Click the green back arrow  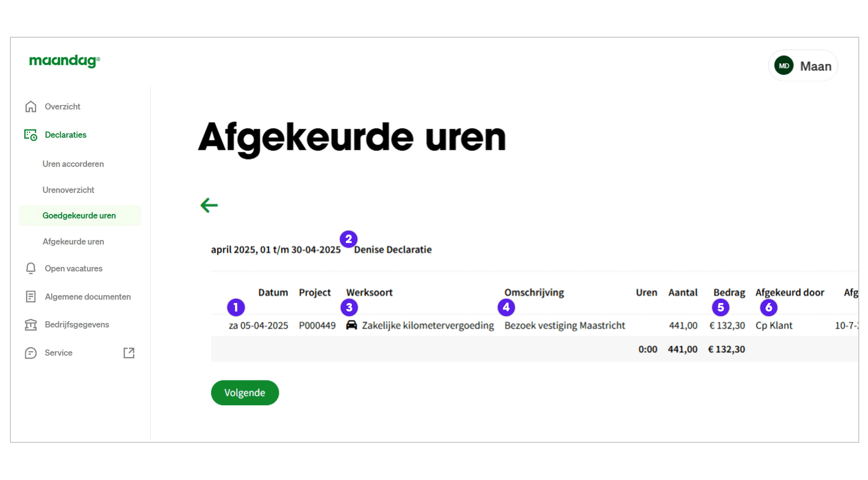click(x=208, y=205)
